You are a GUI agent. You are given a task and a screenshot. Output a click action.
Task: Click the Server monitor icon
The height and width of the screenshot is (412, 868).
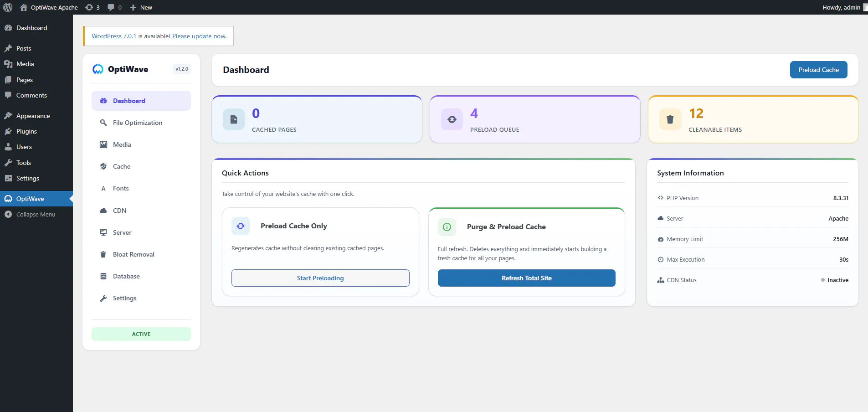point(103,232)
